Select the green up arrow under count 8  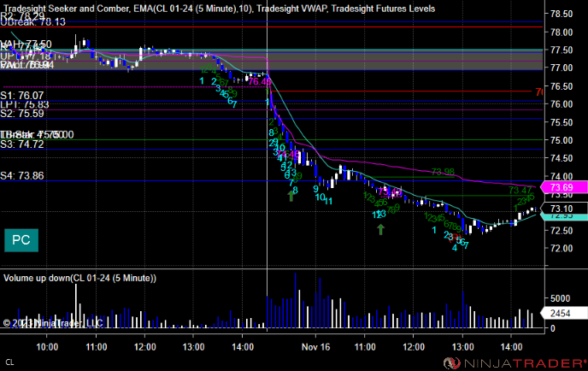click(x=291, y=196)
